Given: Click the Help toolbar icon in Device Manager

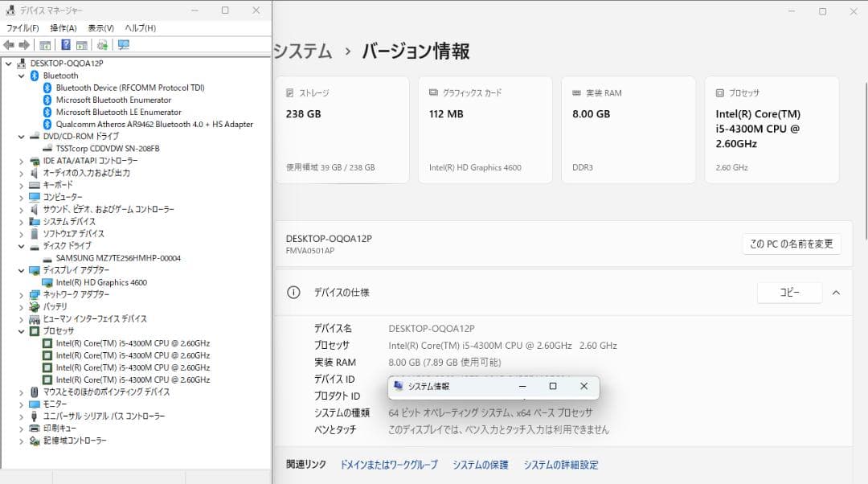Looking at the screenshot, I should [65, 44].
